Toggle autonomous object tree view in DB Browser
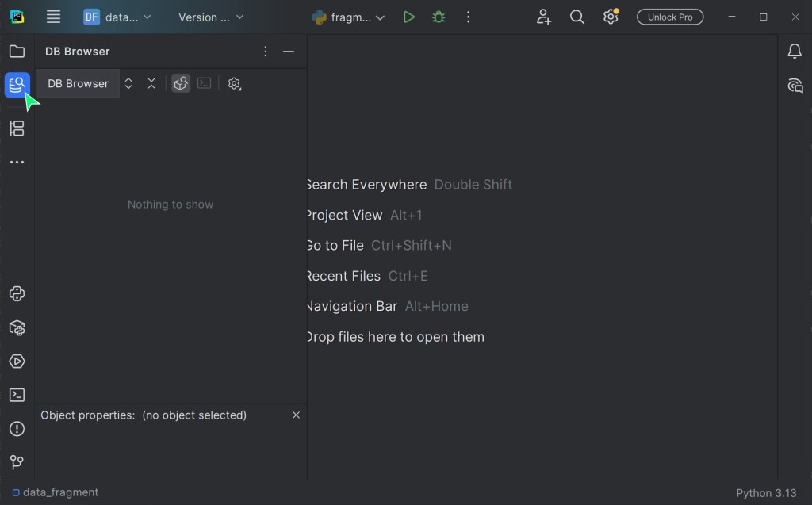This screenshot has width=812, height=505. click(181, 83)
